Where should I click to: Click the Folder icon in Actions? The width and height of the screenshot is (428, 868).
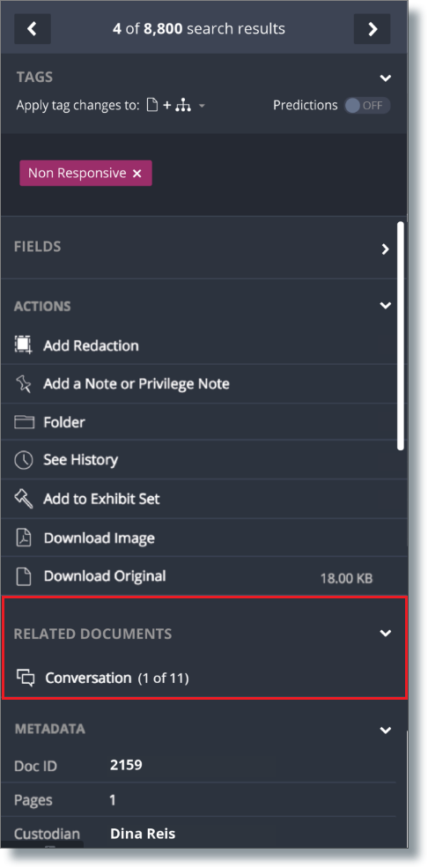click(x=24, y=422)
